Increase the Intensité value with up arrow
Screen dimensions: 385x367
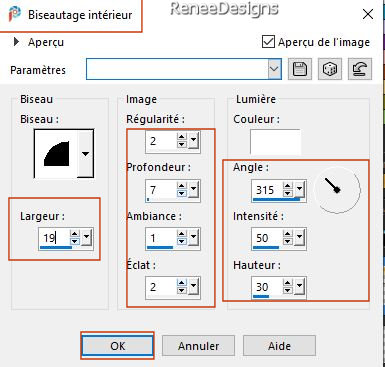(287, 234)
